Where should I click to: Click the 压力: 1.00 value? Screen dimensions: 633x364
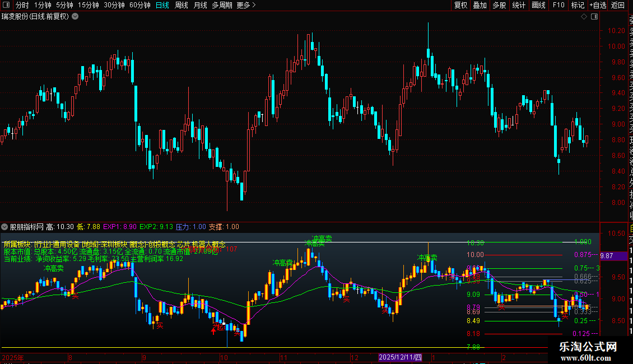(191, 227)
